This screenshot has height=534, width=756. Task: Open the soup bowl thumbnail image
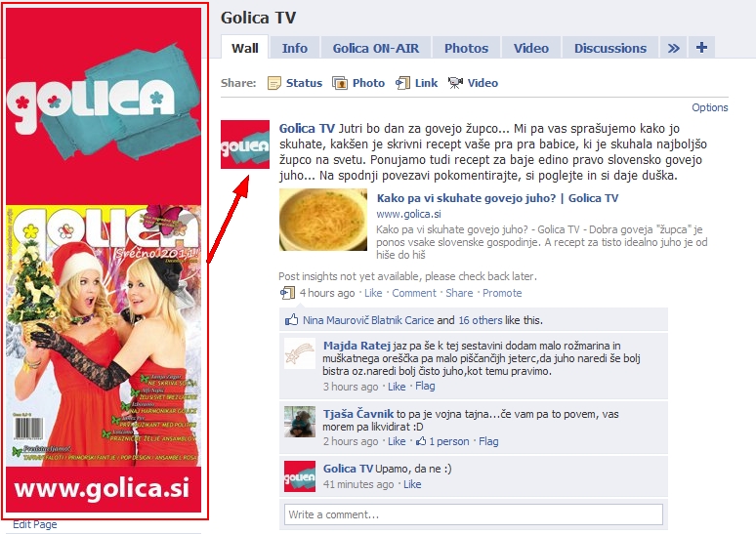point(323,220)
